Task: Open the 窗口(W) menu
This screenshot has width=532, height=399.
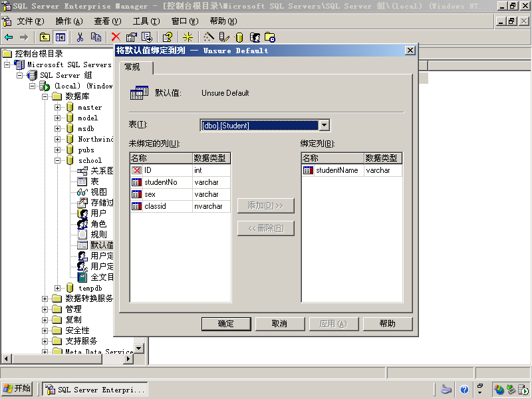Action: (x=185, y=21)
